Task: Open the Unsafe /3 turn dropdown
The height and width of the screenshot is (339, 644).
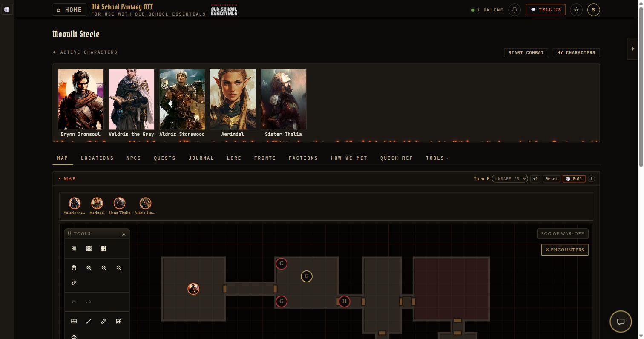Action: (x=510, y=179)
